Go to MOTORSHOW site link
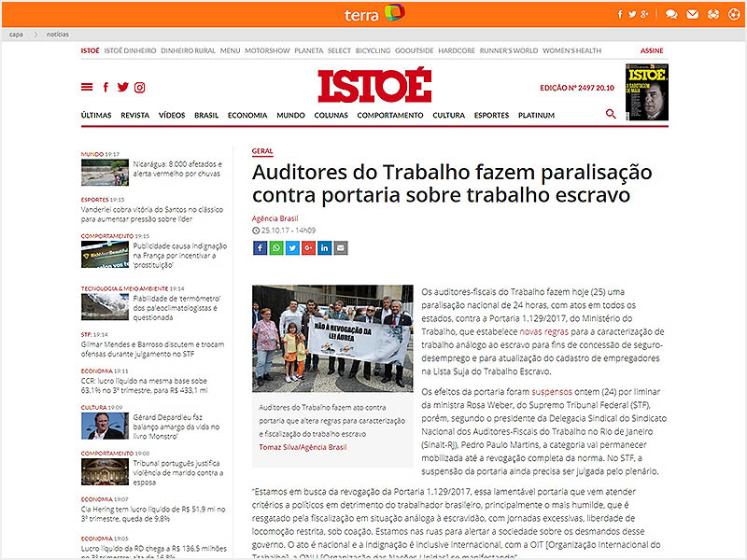This screenshot has width=747, height=560. (x=267, y=50)
